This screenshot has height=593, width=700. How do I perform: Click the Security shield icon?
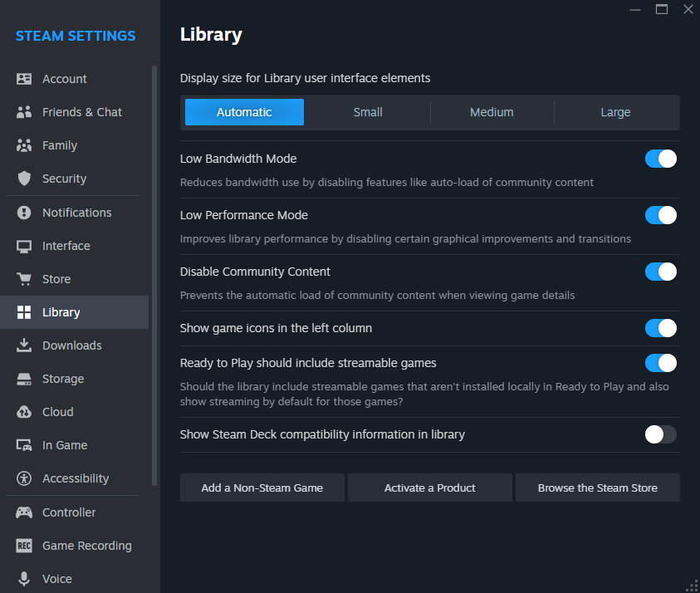coord(25,178)
